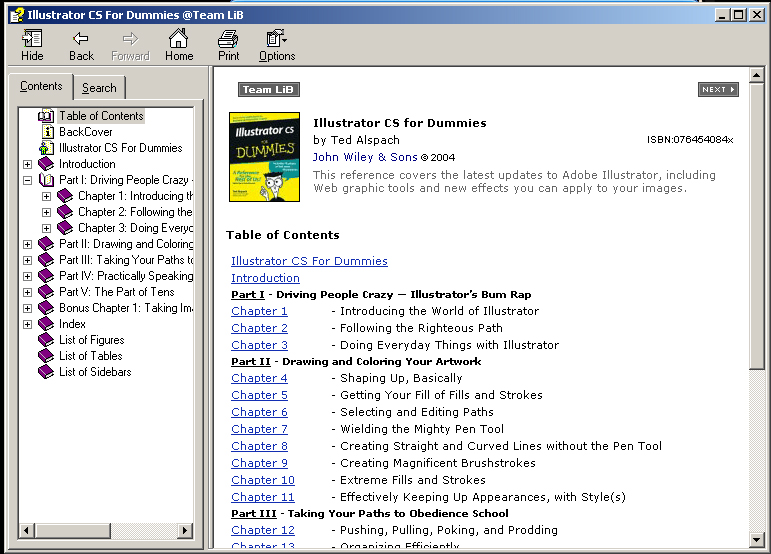771x554 pixels.
Task: Open the Home page via house icon
Action: pos(179,45)
